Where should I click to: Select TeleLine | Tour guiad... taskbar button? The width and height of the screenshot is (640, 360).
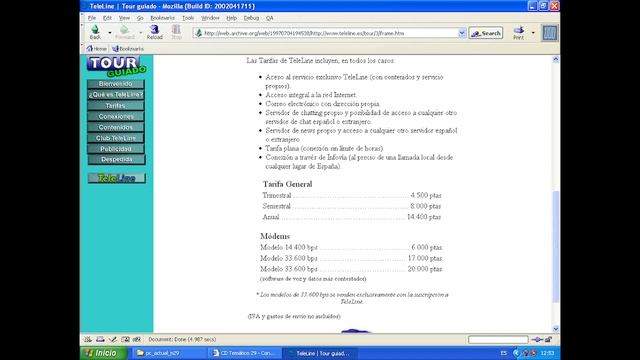pyautogui.click(x=320, y=353)
